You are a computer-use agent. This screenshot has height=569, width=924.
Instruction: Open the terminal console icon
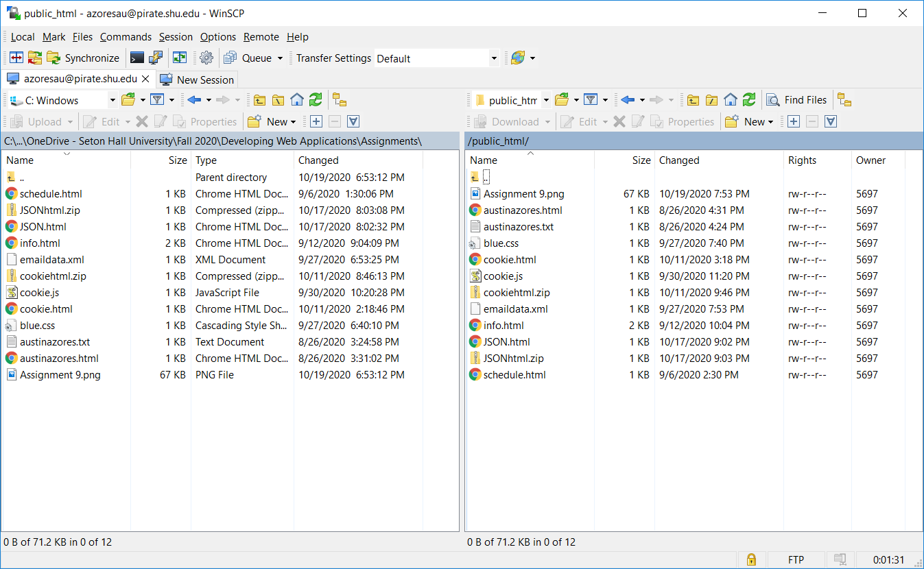pos(137,58)
